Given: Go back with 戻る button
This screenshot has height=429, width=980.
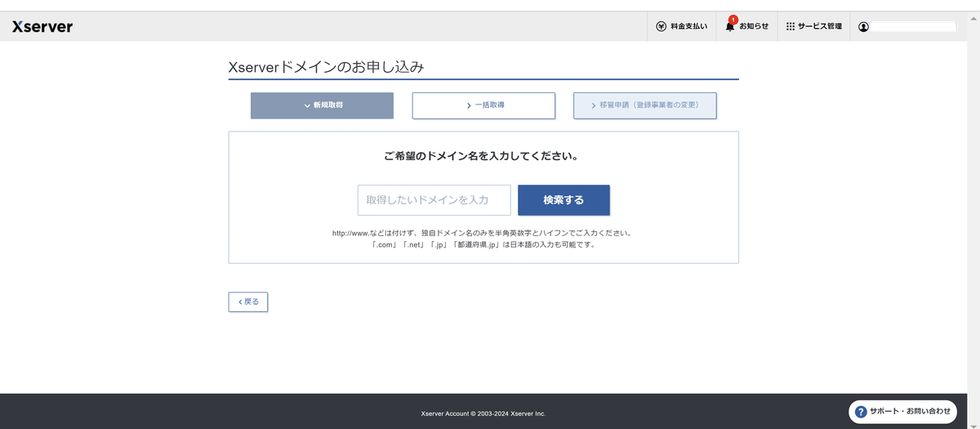Looking at the screenshot, I should [248, 302].
